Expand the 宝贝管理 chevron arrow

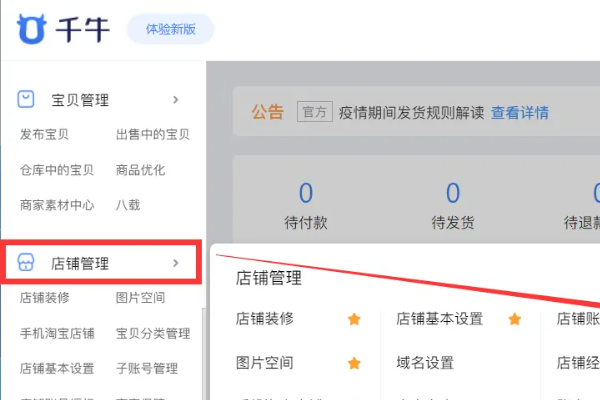point(176,100)
